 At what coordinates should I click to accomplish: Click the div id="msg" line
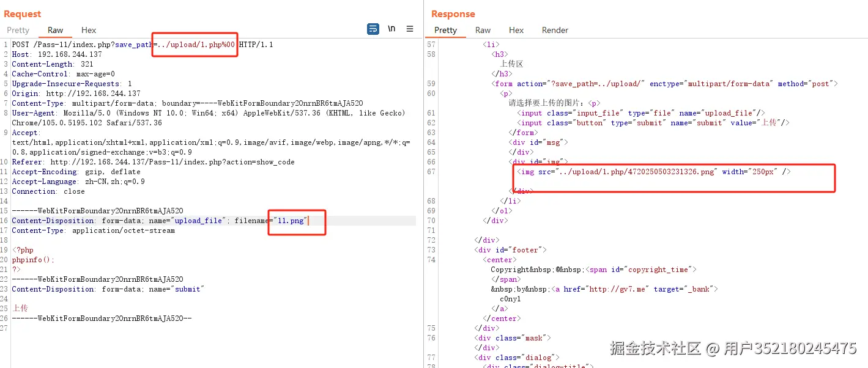pyautogui.click(x=538, y=142)
